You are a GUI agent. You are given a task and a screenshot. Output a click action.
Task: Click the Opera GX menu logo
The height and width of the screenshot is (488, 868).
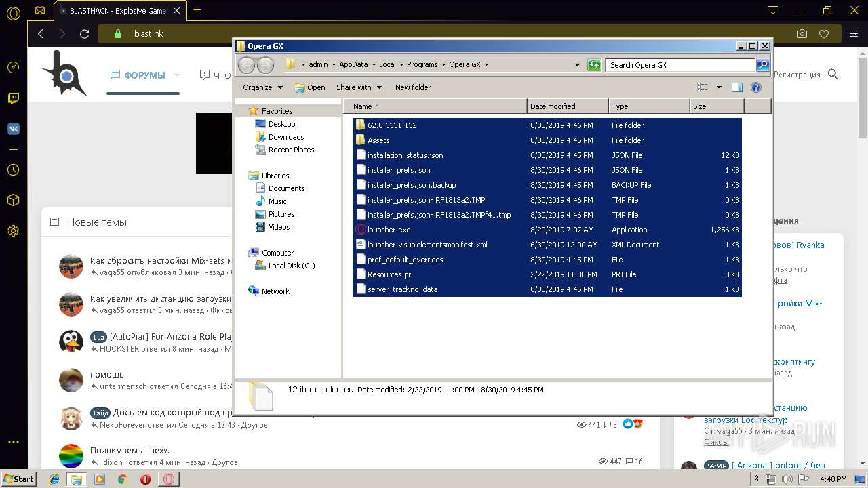click(x=13, y=12)
